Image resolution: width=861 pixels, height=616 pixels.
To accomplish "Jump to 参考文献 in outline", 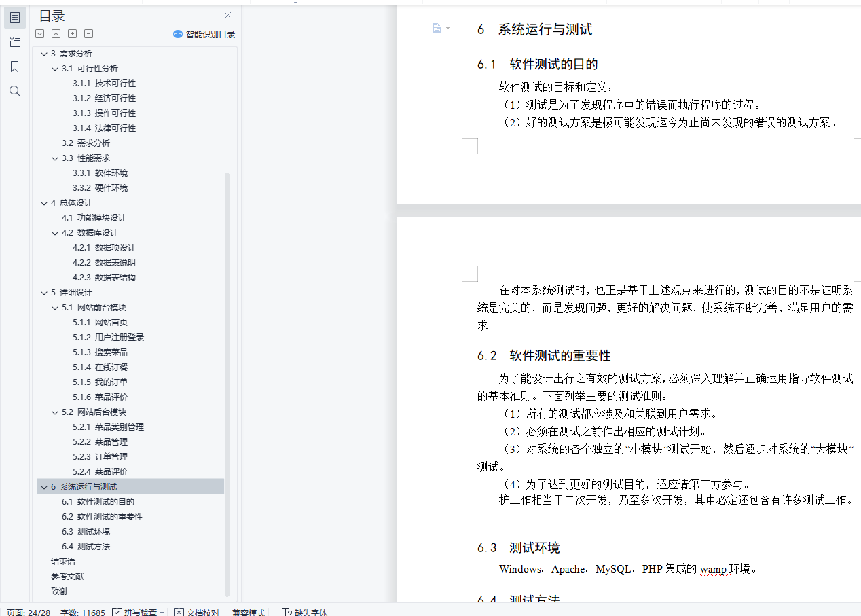I will click(67, 577).
